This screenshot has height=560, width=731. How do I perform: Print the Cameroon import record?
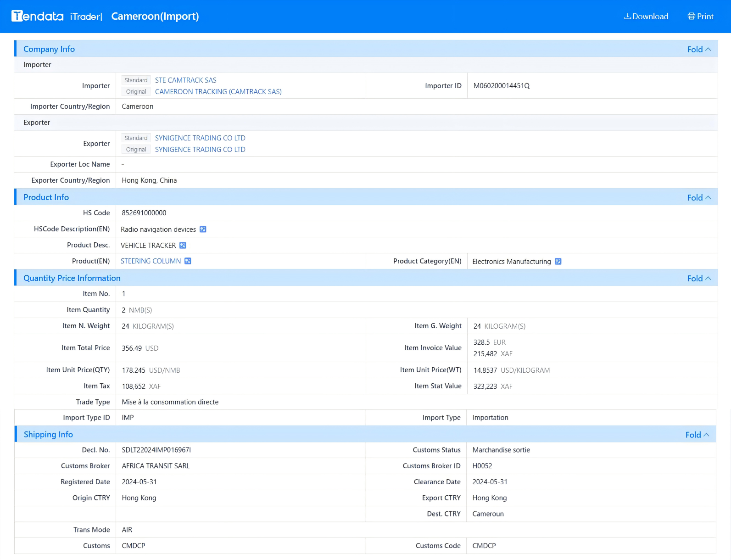(x=700, y=17)
